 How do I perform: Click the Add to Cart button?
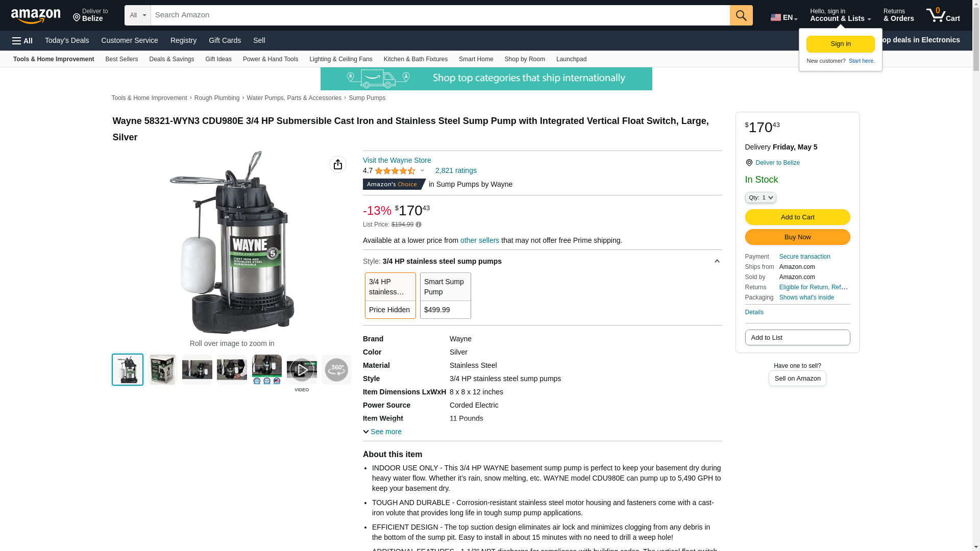[x=797, y=217]
